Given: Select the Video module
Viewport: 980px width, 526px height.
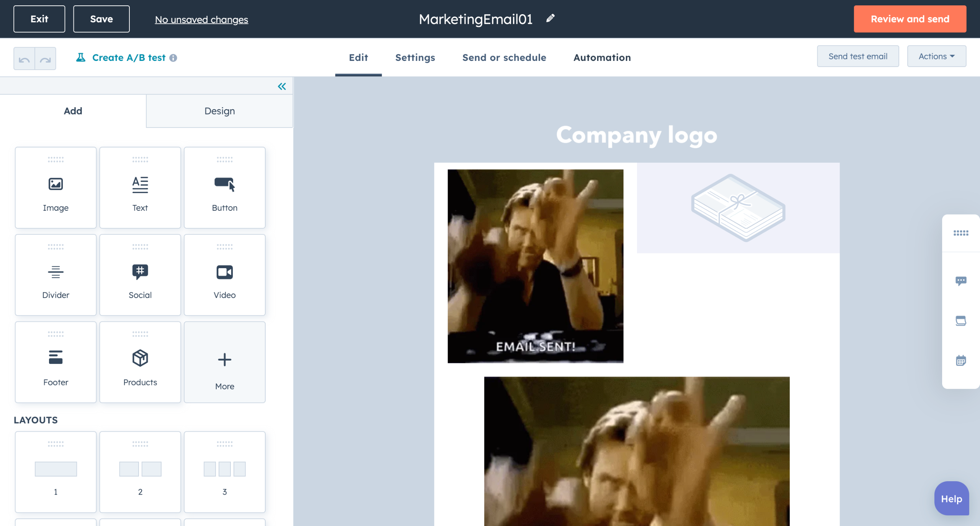Looking at the screenshot, I should coord(225,275).
